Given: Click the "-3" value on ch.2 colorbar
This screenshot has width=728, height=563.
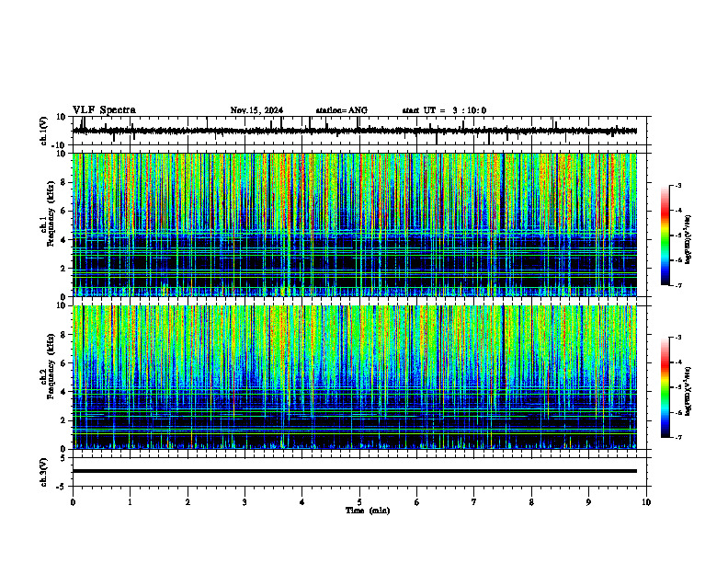Looking at the screenshot, I should (678, 338).
